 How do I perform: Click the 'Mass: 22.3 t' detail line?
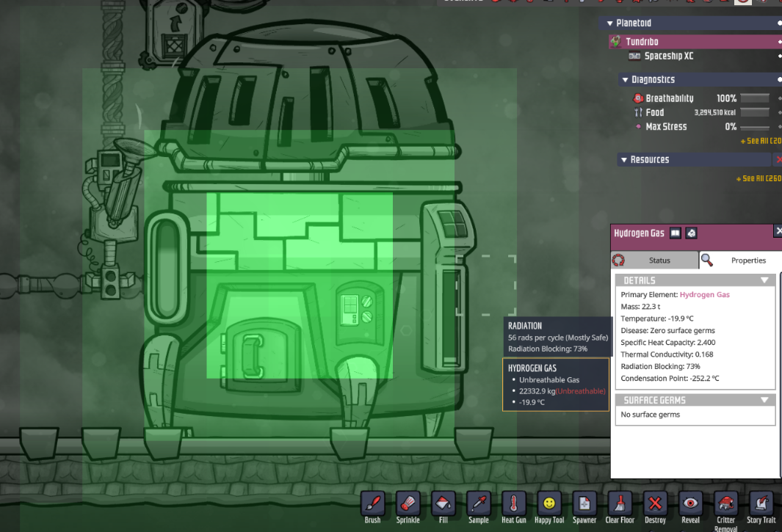point(640,307)
